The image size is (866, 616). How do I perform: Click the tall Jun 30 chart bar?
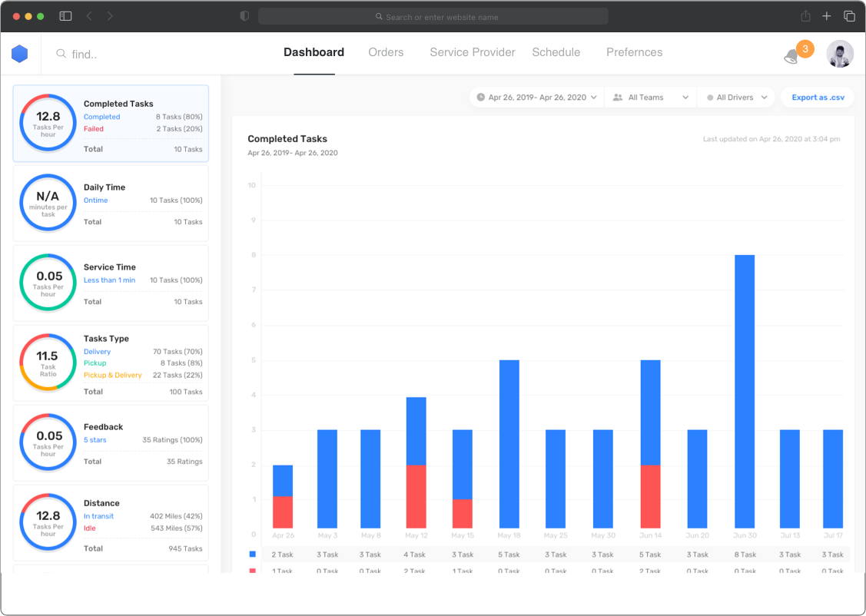click(x=744, y=391)
